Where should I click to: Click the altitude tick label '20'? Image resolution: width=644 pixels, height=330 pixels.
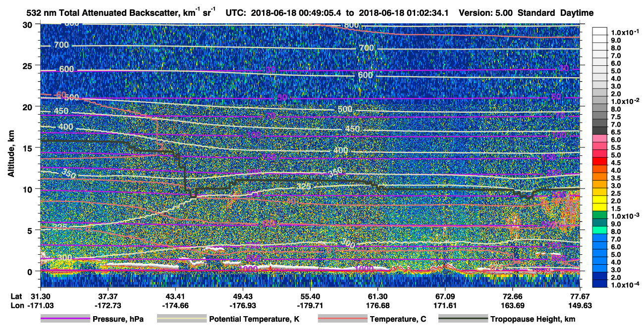click(x=28, y=107)
